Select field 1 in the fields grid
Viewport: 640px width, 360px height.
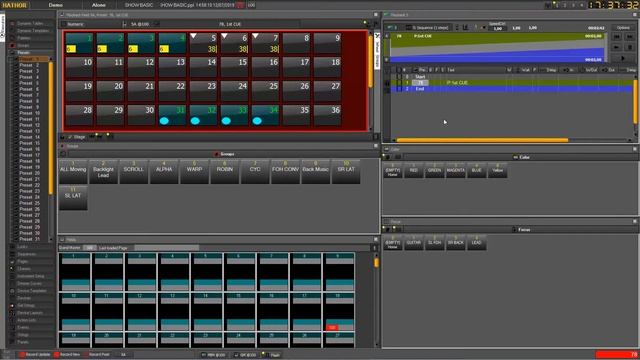click(74, 272)
